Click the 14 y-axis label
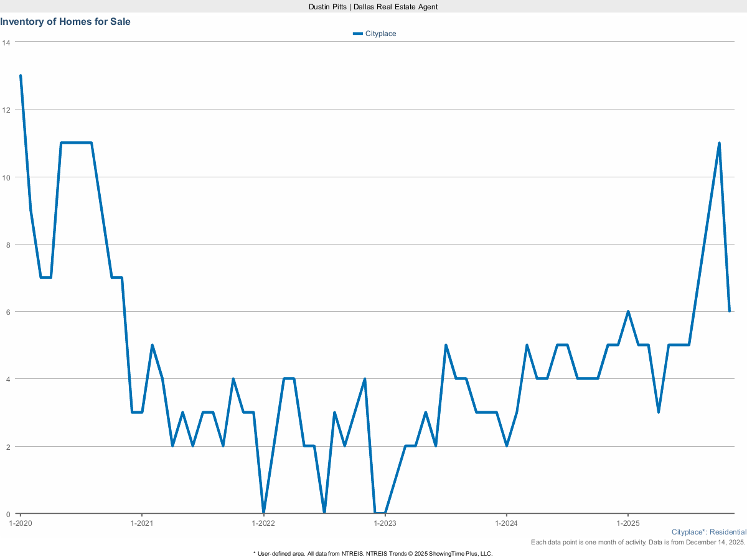This screenshot has height=560, width=747. tap(6, 42)
